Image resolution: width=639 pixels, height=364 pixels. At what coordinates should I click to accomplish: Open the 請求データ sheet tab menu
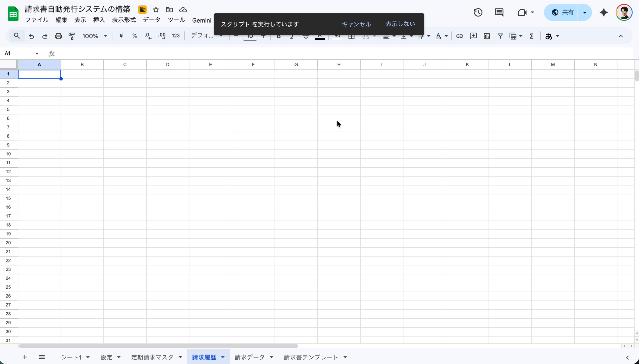pos(272,357)
